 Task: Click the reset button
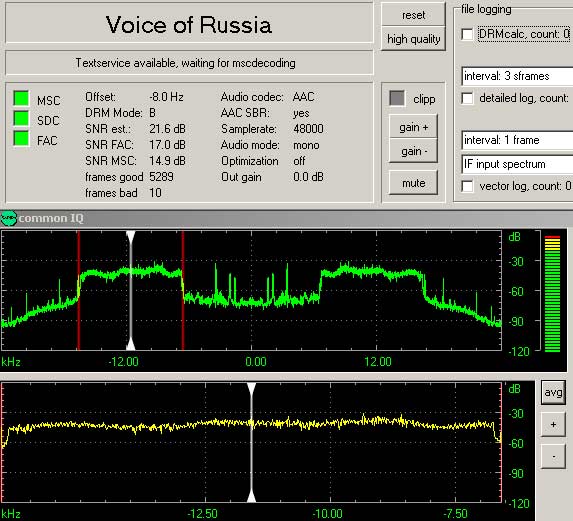click(413, 15)
